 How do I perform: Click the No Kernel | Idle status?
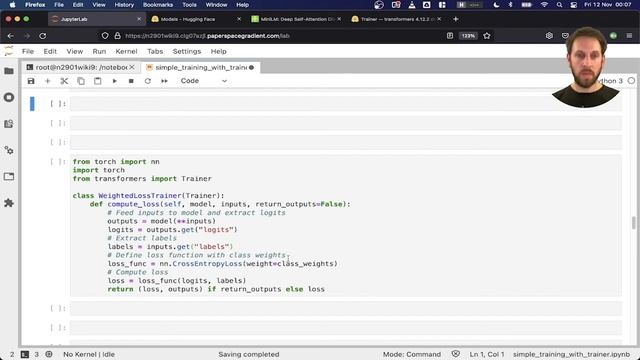coord(89,354)
